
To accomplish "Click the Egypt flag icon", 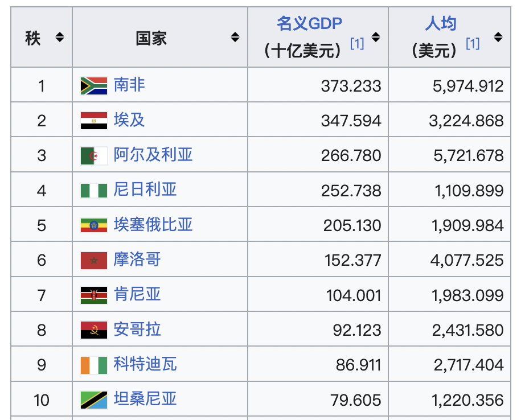I will 94,121.
